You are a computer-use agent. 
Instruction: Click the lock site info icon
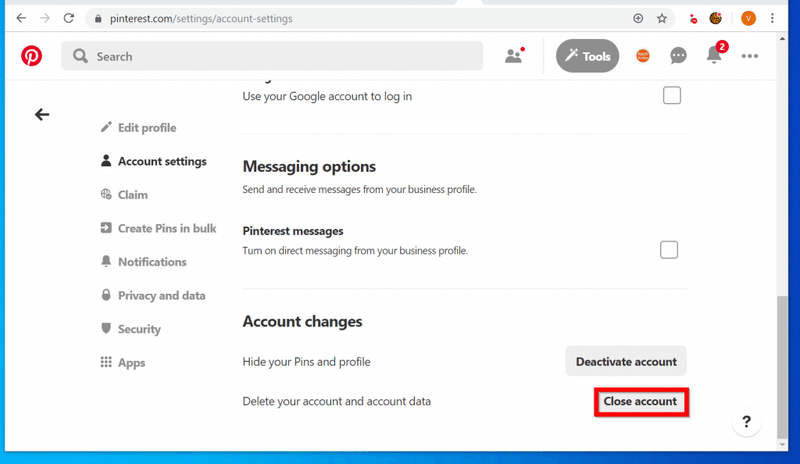[x=98, y=19]
